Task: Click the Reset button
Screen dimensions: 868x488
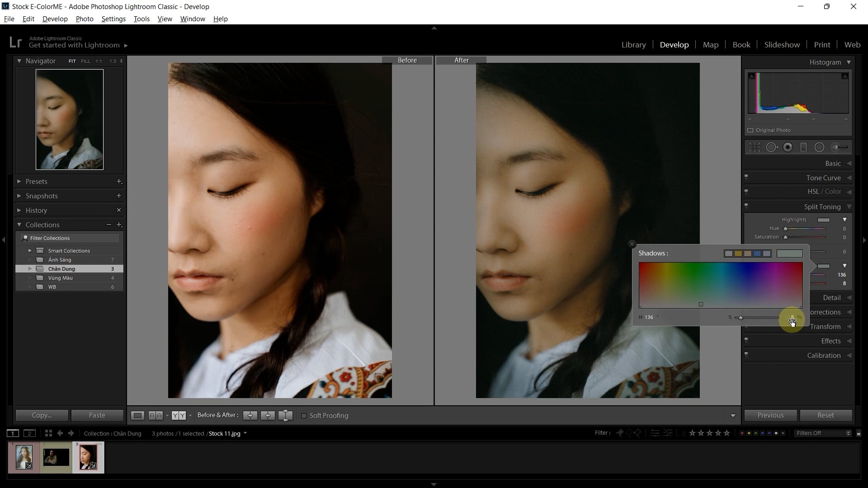Action: [826, 415]
